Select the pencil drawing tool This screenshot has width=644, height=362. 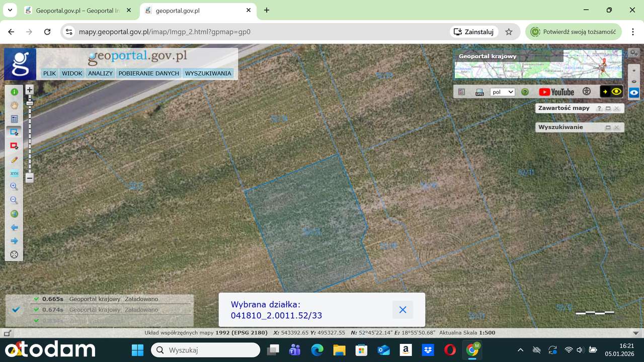(x=14, y=159)
